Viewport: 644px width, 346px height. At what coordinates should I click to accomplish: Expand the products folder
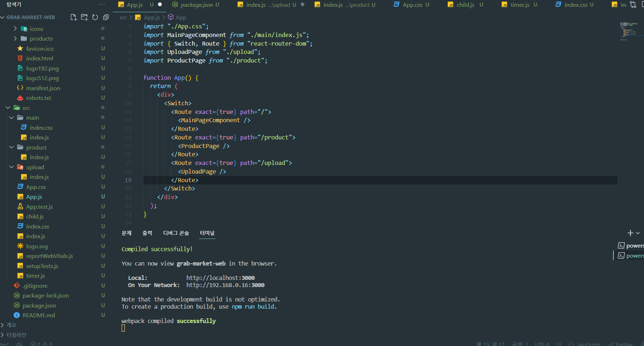(41, 38)
